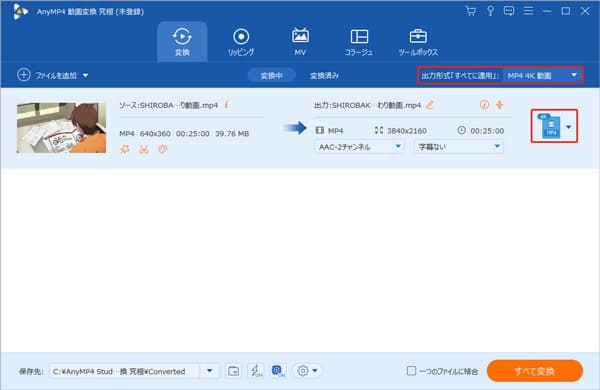View source file info icon
This screenshot has width=600, height=390.
coord(227,104)
